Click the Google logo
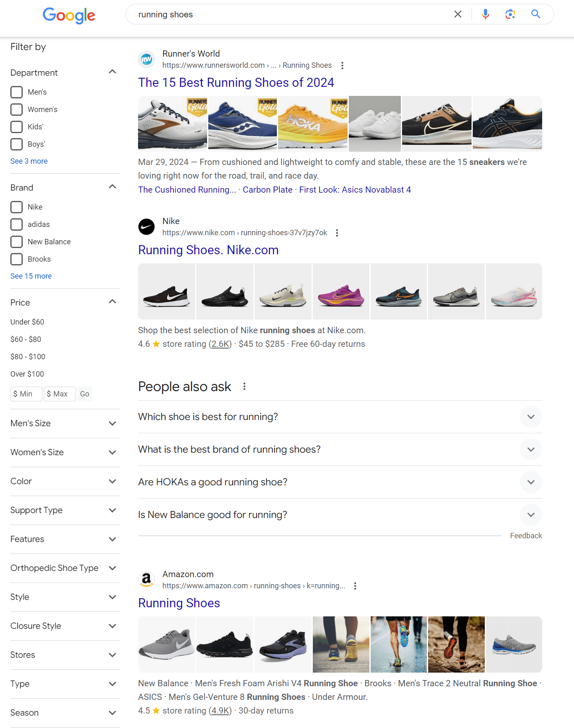574x728 pixels. (x=69, y=15)
